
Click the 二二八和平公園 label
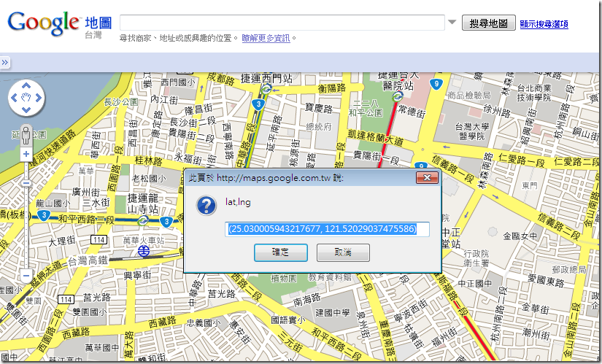[365, 108]
